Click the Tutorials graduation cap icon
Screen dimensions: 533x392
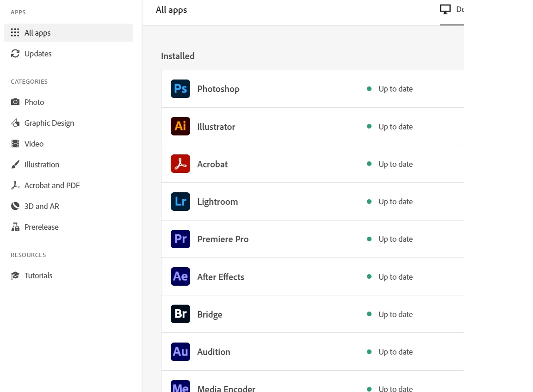click(15, 275)
